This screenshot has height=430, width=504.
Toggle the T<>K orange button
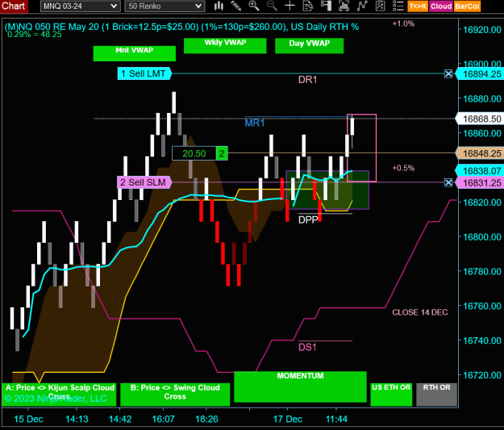tap(418, 6)
